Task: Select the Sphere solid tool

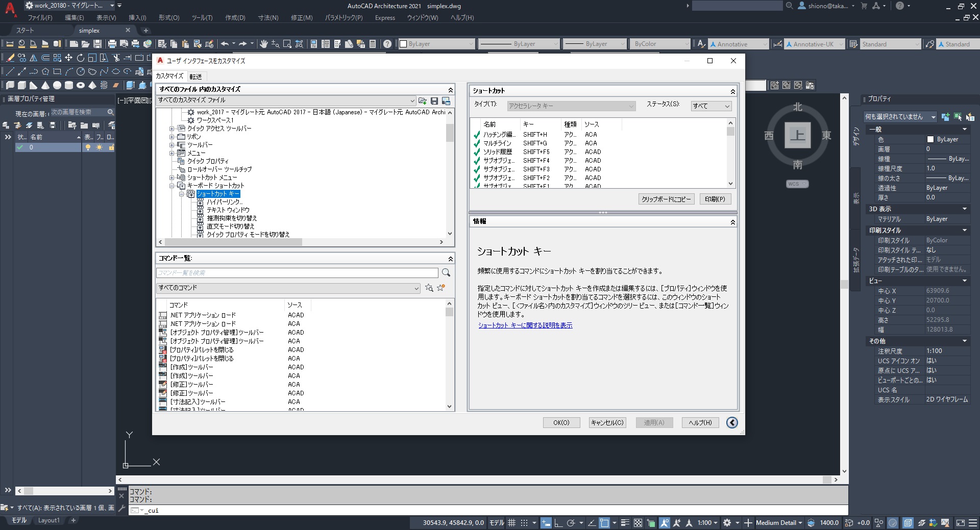Action: click(x=57, y=85)
